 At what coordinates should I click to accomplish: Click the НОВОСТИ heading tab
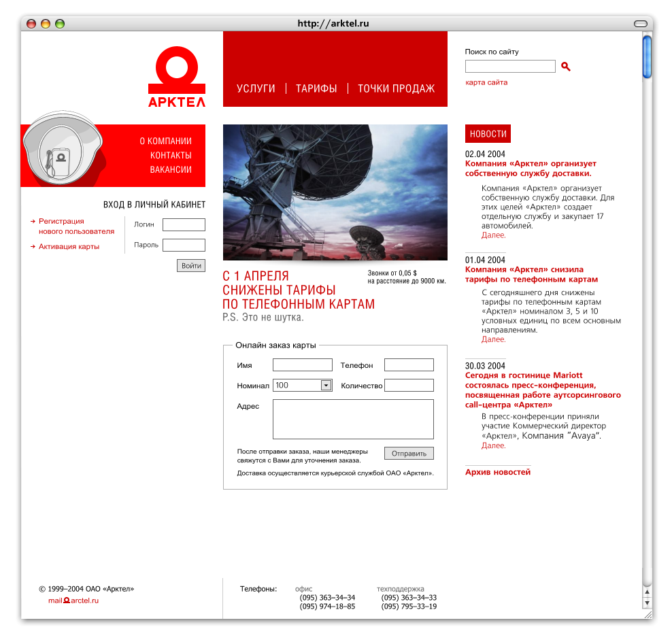[x=488, y=134]
